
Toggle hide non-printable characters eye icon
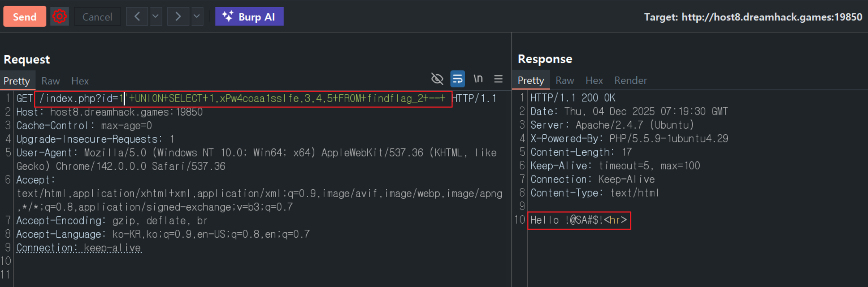click(x=437, y=79)
